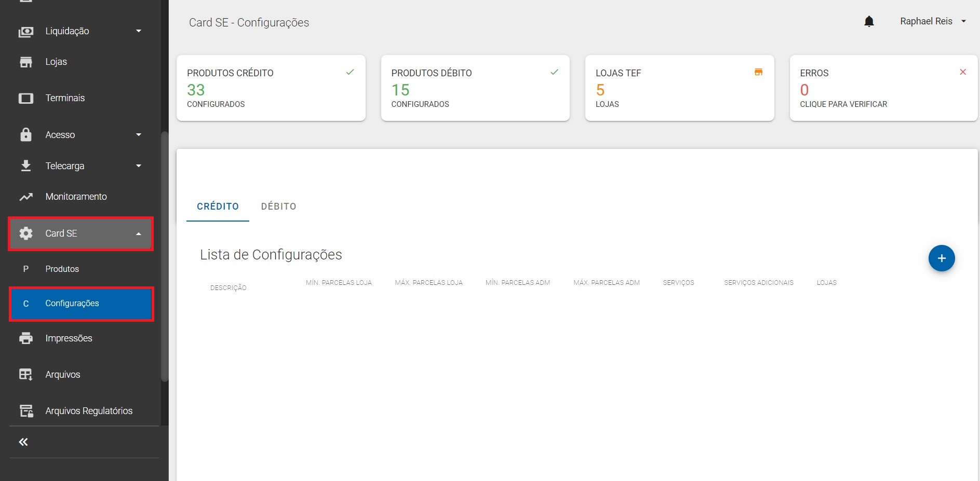Expand the Telecarga submenu arrow

(x=139, y=166)
